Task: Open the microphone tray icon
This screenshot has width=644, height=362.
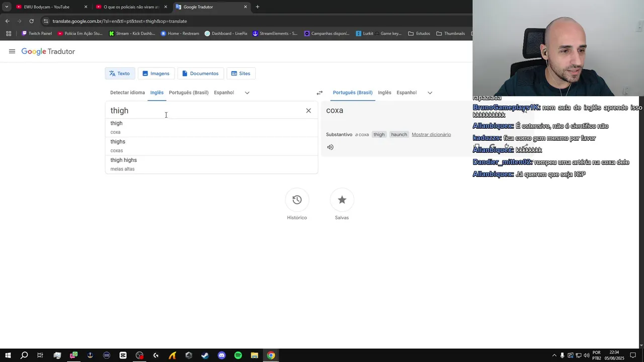Action: pyautogui.click(x=562, y=355)
